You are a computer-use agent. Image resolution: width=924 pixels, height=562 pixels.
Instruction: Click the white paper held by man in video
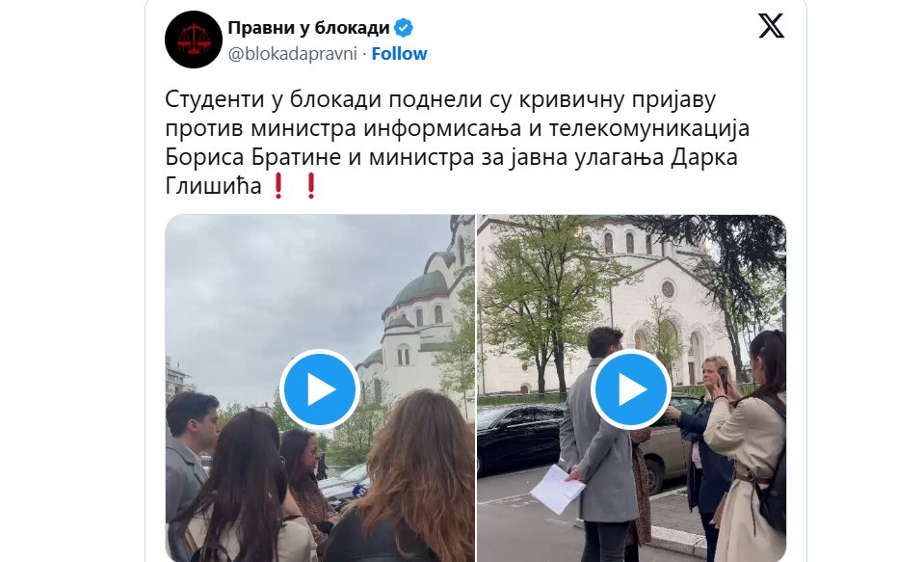tap(557, 489)
